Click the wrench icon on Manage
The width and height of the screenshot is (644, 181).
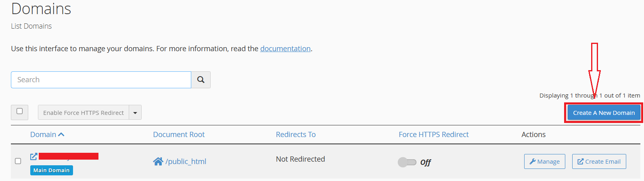pos(533,162)
